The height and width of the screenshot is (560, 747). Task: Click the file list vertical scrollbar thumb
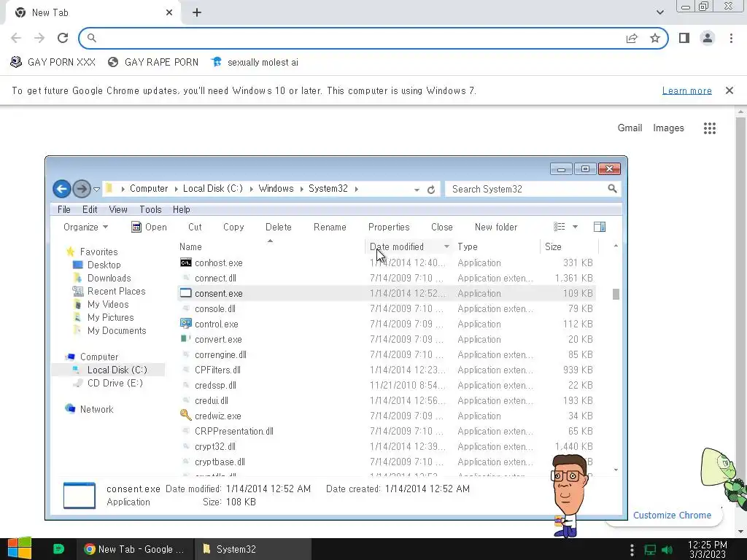point(616,295)
